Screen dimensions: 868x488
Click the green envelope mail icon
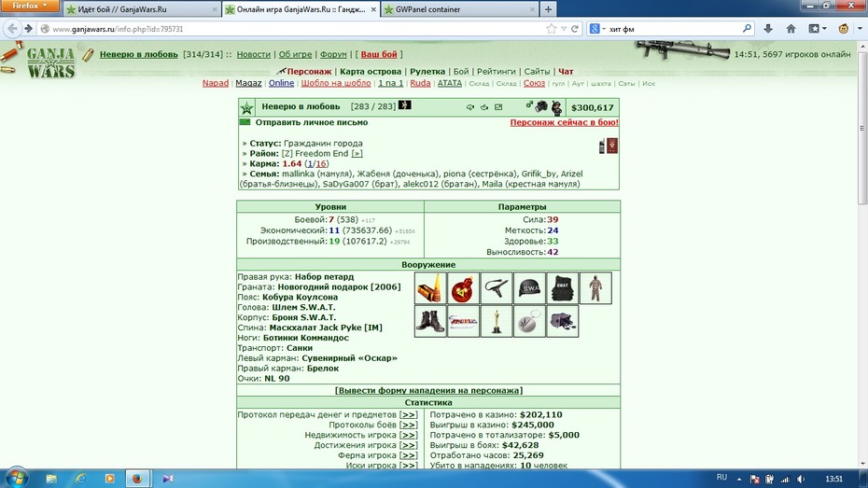[245, 122]
